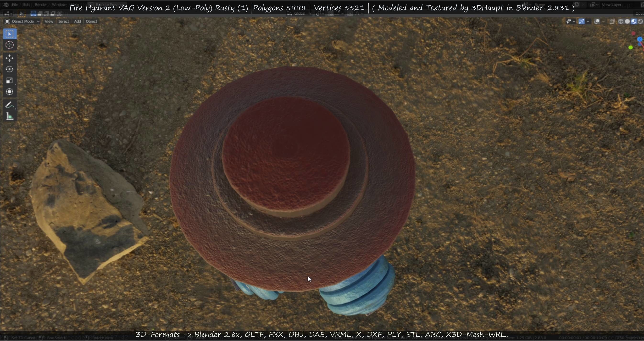This screenshot has height=341, width=644.
Task: Open the File menu
Action: tap(15, 5)
